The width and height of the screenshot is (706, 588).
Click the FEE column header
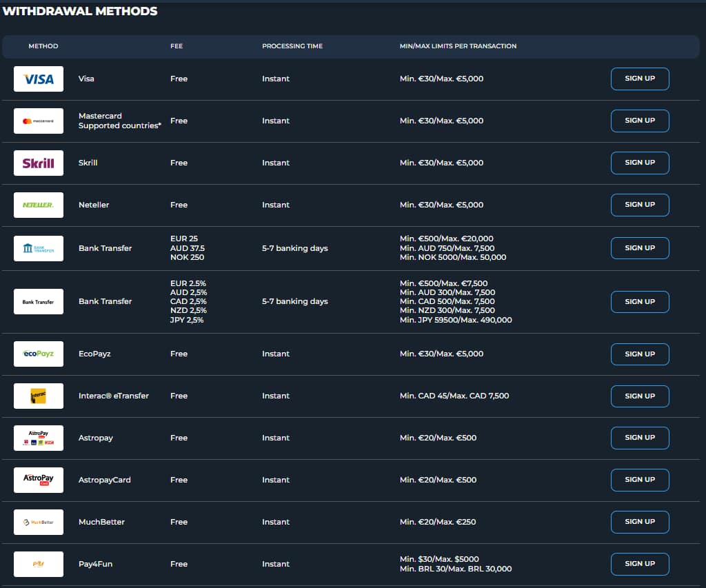pyautogui.click(x=176, y=46)
